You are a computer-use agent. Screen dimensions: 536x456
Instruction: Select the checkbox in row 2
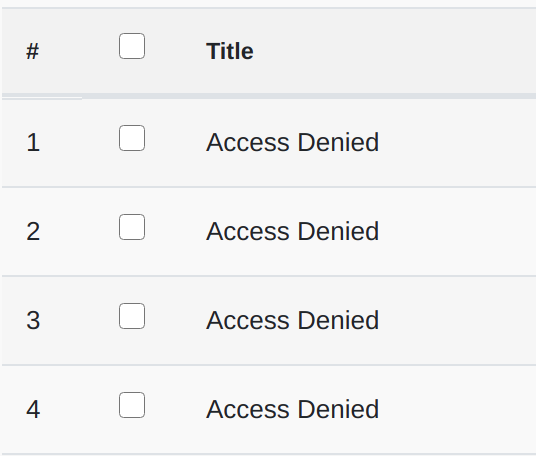[x=132, y=227]
